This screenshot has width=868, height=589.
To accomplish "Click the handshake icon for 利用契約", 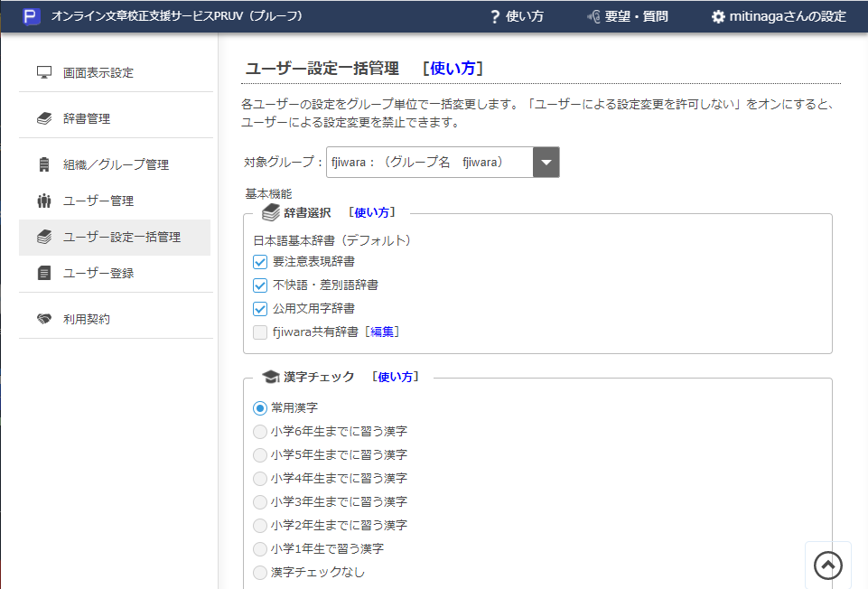I will tap(42, 320).
